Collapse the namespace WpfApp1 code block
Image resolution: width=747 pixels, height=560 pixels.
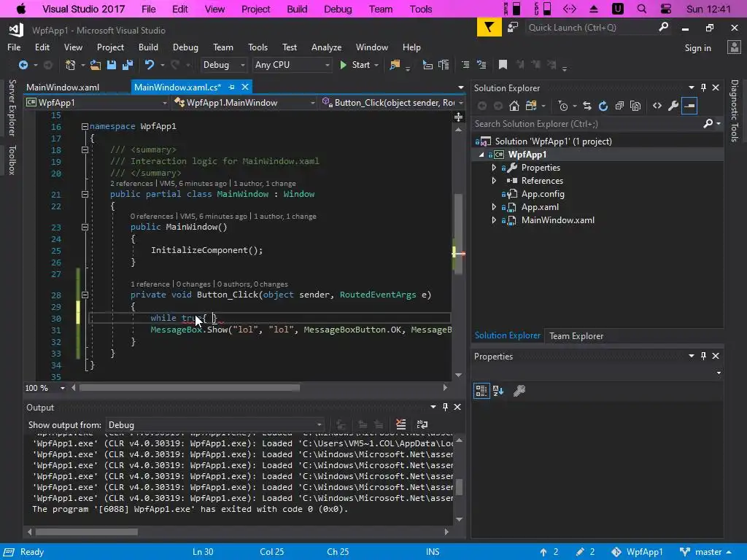85,127
